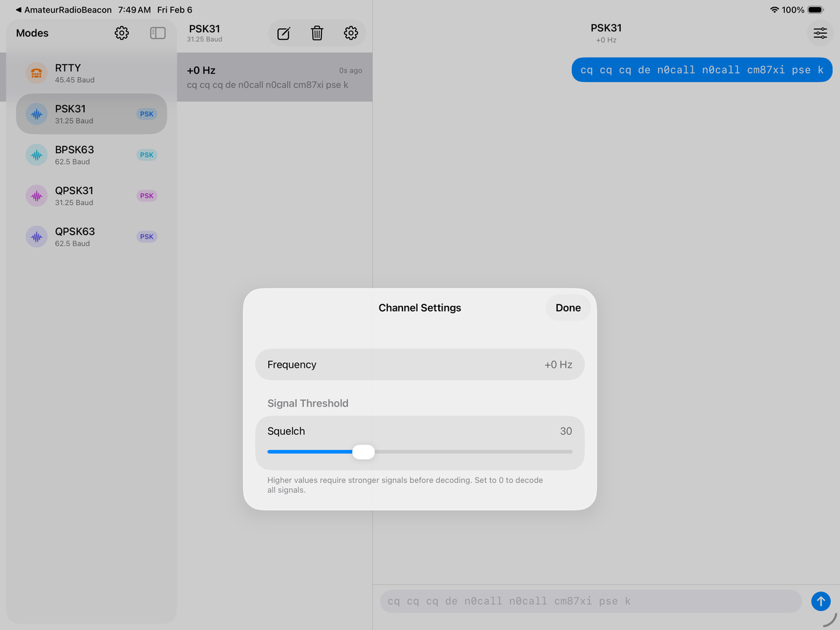This screenshot has height=630, width=840.
Task: Select QPSK63 62.5 Baud mode
Action: [x=91, y=237]
